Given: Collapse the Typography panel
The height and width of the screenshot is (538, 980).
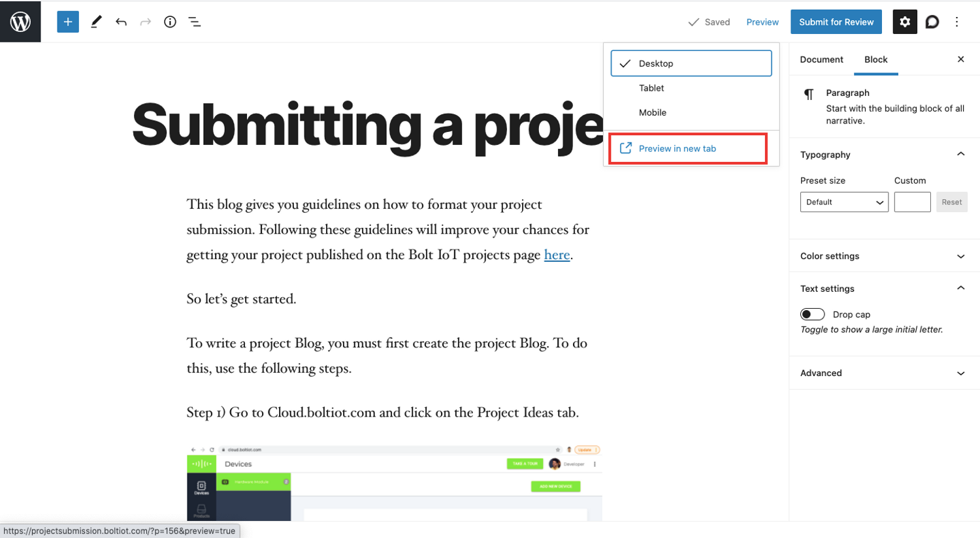Looking at the screenshot, I should [883, 154].
